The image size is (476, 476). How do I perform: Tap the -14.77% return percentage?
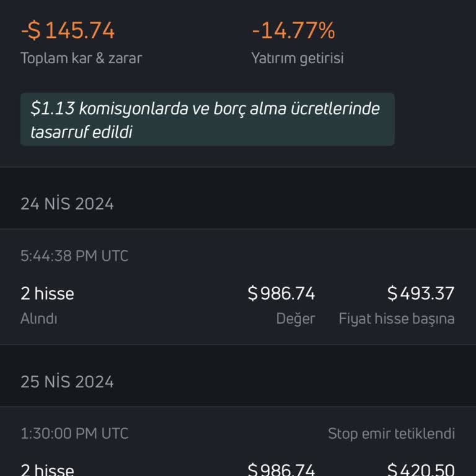[x=293, y=30]
